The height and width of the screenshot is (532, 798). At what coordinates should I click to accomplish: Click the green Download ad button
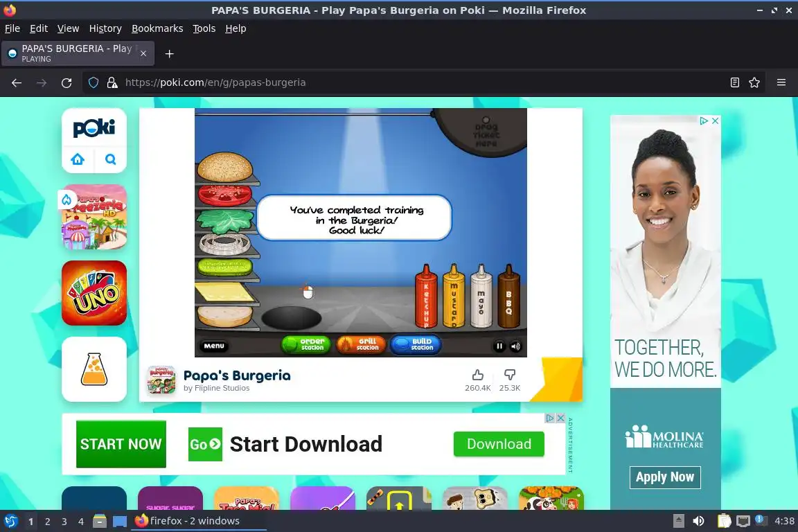pos(499,444)
